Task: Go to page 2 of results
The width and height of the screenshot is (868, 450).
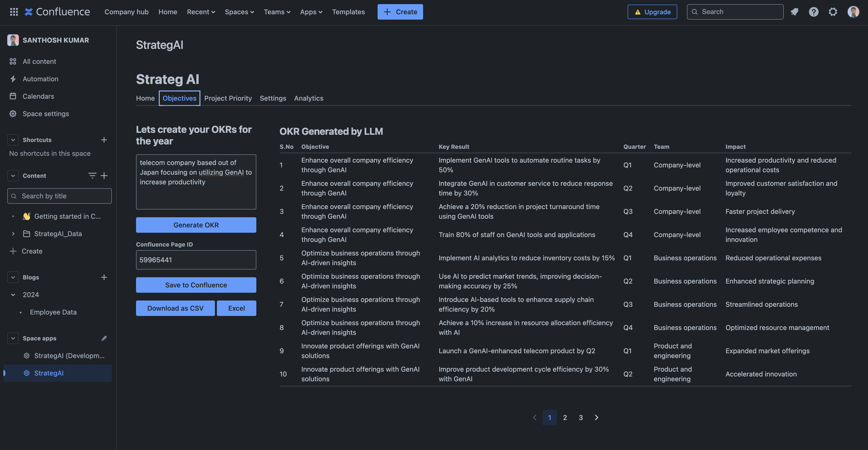Action: coord(565,417)
